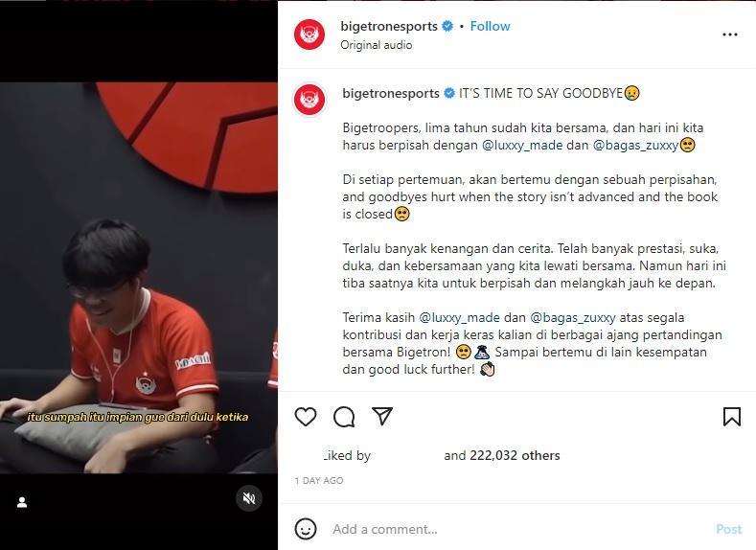Viewport: 756px width, 550px height.
Task: Open emoji picker in comment box
Action: [306, 529]
